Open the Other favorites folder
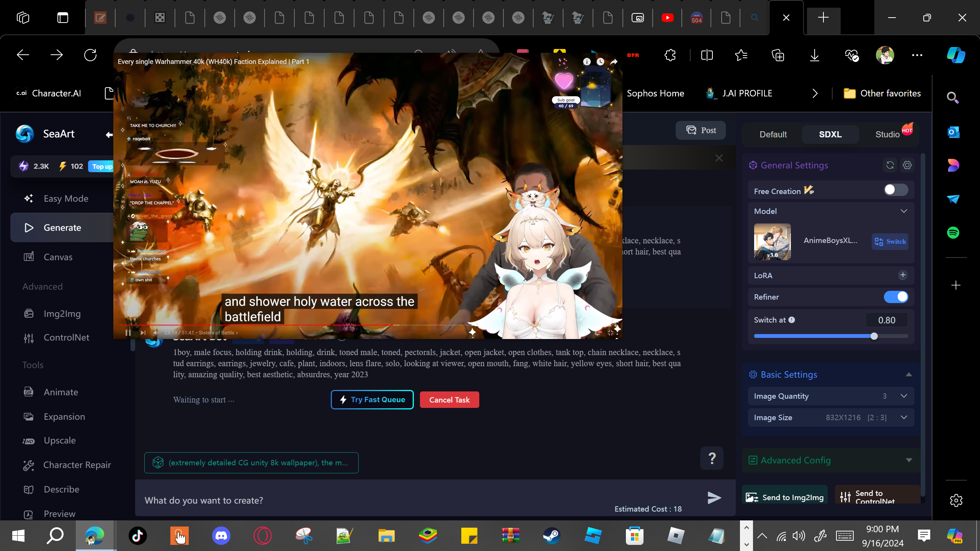The height and width of the screenshot is (551, 980). [x=882, y=93]
